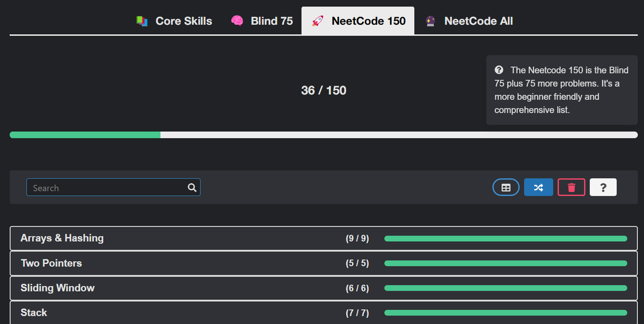Screen dimensions: 644x324
Task: Toggle the table view layout button
Action: [506, 188]
